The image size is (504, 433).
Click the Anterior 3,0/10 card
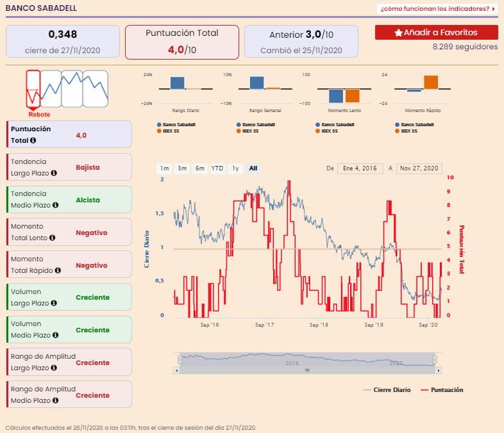pos(301,42)
